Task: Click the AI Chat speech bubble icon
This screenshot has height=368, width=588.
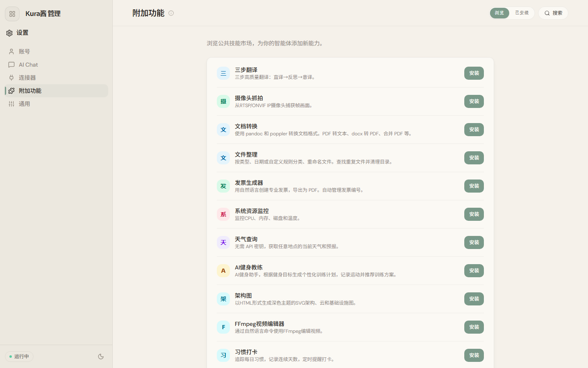Action: coord(11,65)
